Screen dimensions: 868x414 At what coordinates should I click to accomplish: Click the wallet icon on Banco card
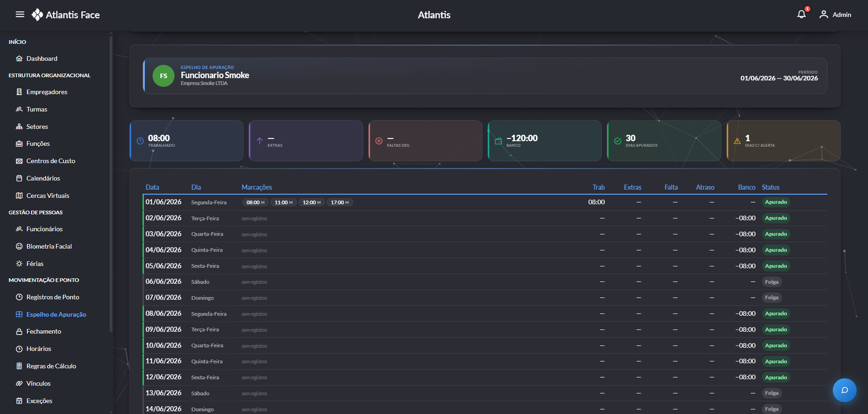(x=498, y=141)
